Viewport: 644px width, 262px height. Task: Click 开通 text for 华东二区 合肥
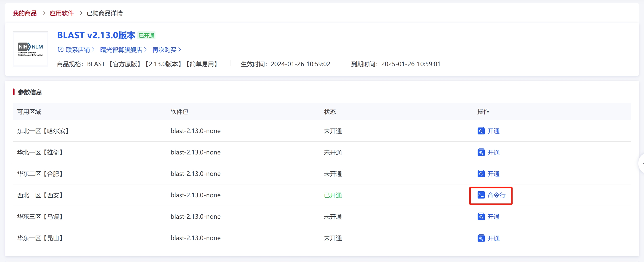(x=493, y=174)
